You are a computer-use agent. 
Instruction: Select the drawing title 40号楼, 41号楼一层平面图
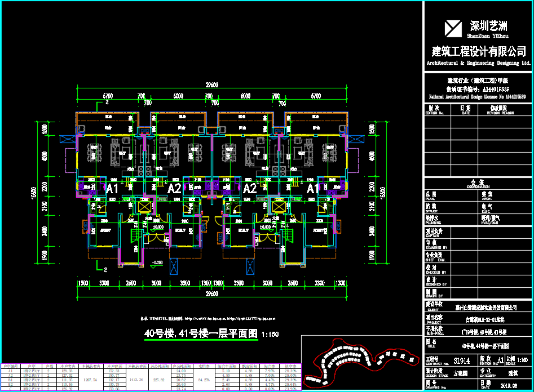point(201,334)
